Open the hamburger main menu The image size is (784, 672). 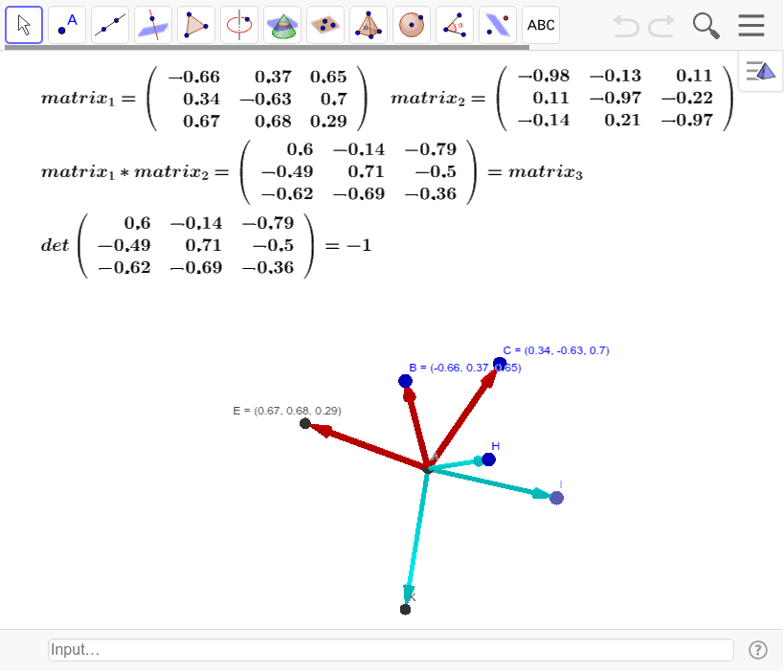(751, 26)
